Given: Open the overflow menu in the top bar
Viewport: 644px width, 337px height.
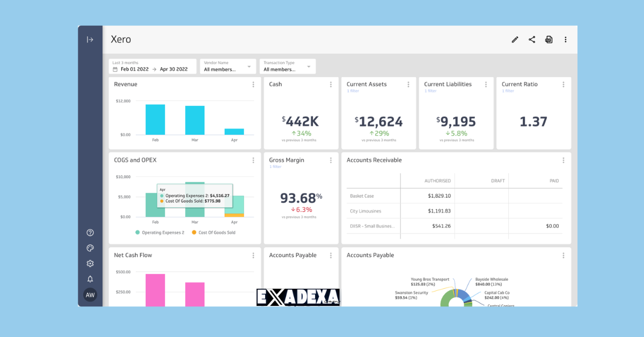Looking at the screenshot, I should pos(565,39).
